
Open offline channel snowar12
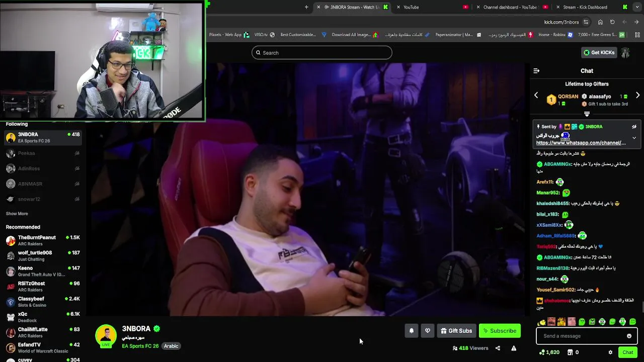point(43,199)
